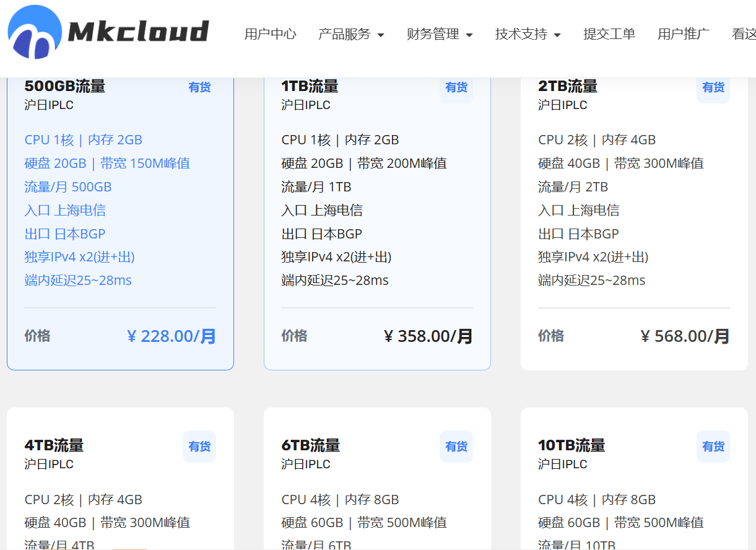Click the 有货 badge on 500GB流量 plan

pos(199,87)
